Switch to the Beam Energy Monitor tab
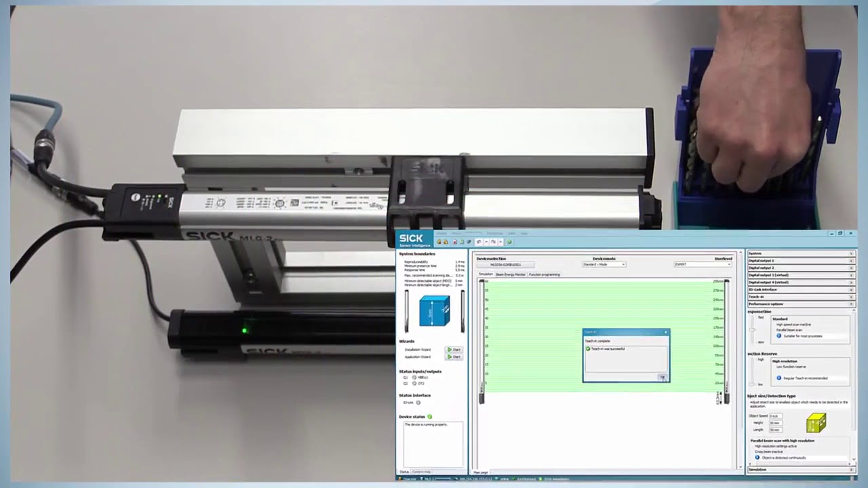This screenshot has height=488, width=868. (511, 274)
